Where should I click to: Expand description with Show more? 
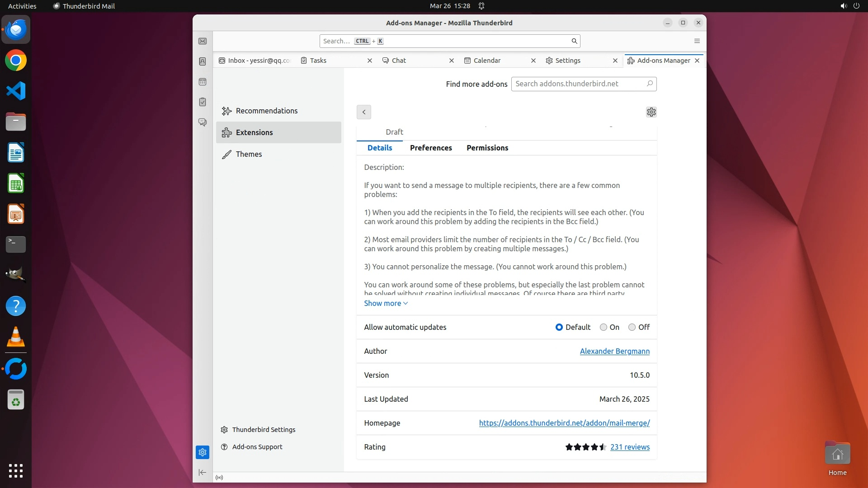point(386,303)
